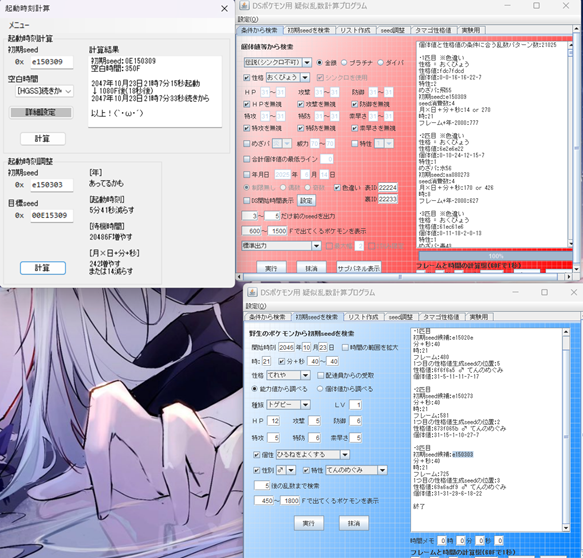The height and width of the screenshot is (558, 583).
Task: Click the 目標seed field showing 00E15309
Action: tap(51, 215)
